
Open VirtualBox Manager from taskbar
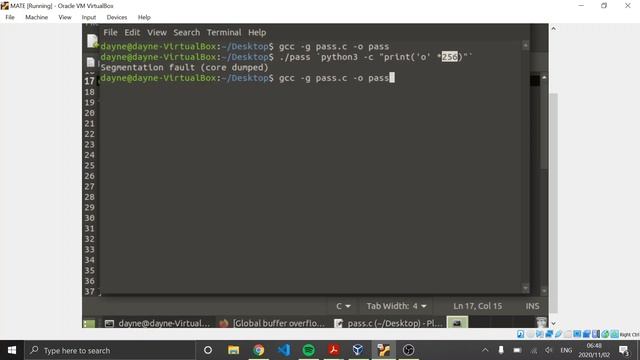click(x=358, y=350)
